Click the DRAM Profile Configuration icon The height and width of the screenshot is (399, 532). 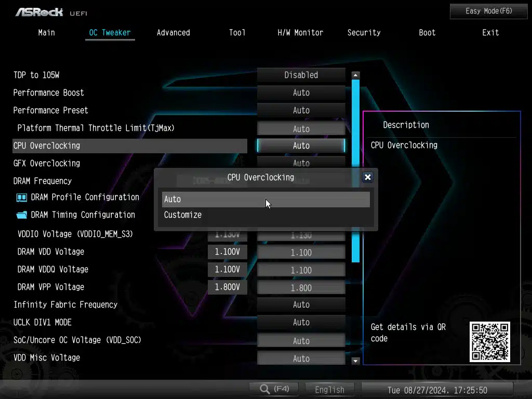point(22,197)
